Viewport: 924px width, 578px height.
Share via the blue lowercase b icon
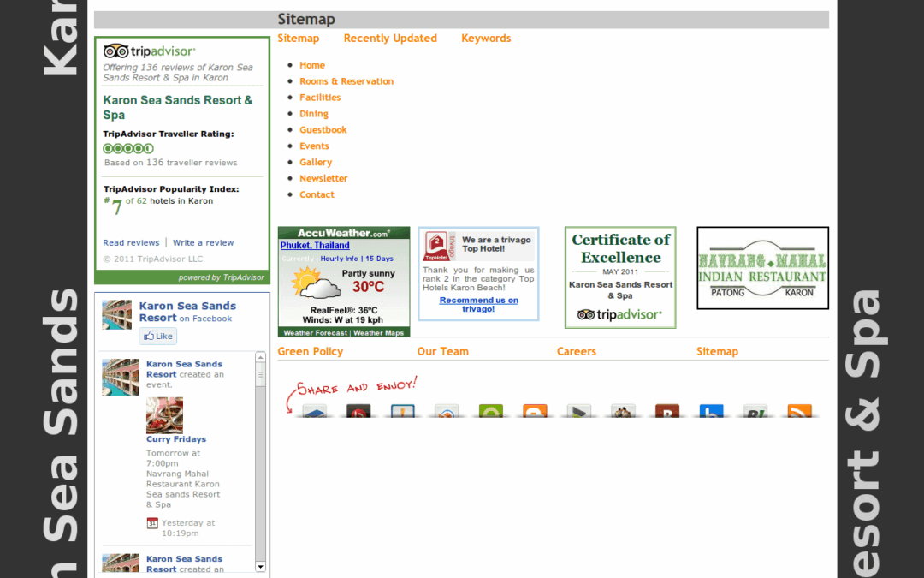point(711,411)
